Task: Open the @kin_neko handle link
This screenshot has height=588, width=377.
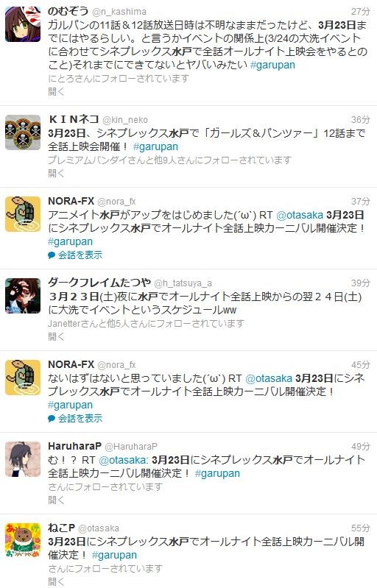Action: point(125,120)
